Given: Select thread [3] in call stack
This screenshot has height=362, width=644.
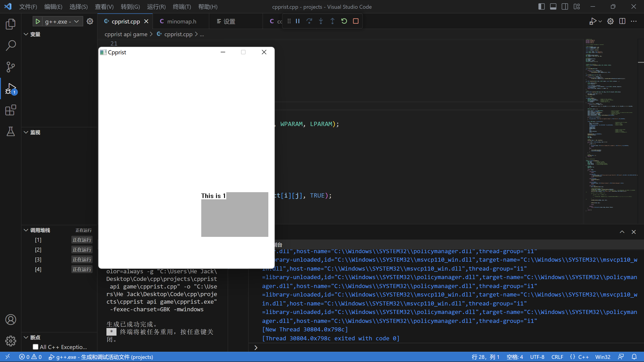Looking at the screenshot, I should coord(59,259).
